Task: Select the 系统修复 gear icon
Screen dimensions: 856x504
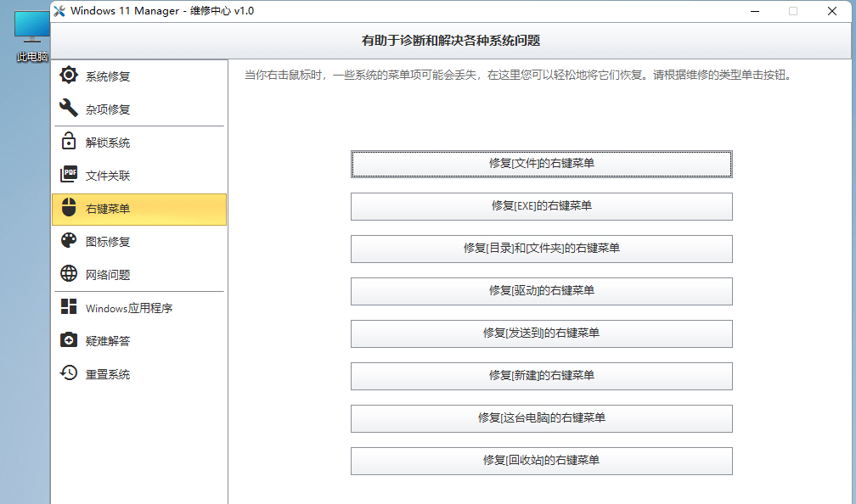Action: click(x=69, y=75)
